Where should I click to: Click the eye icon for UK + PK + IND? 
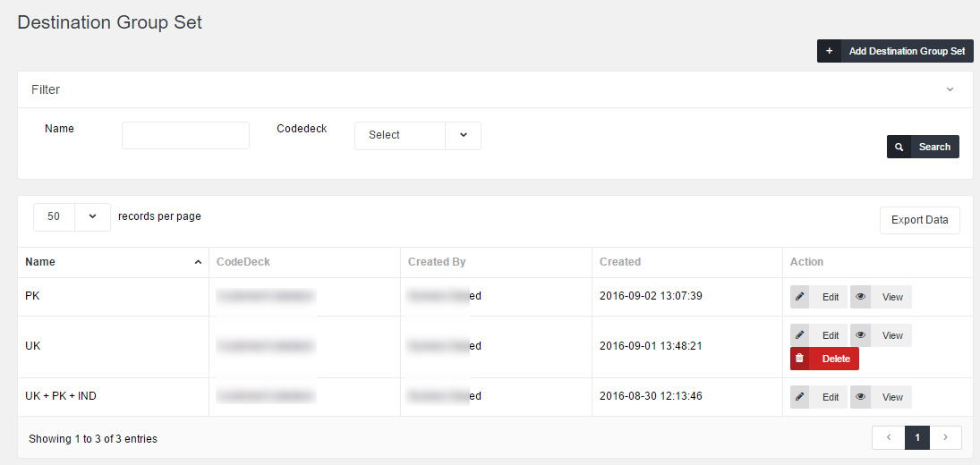[861, 397]
